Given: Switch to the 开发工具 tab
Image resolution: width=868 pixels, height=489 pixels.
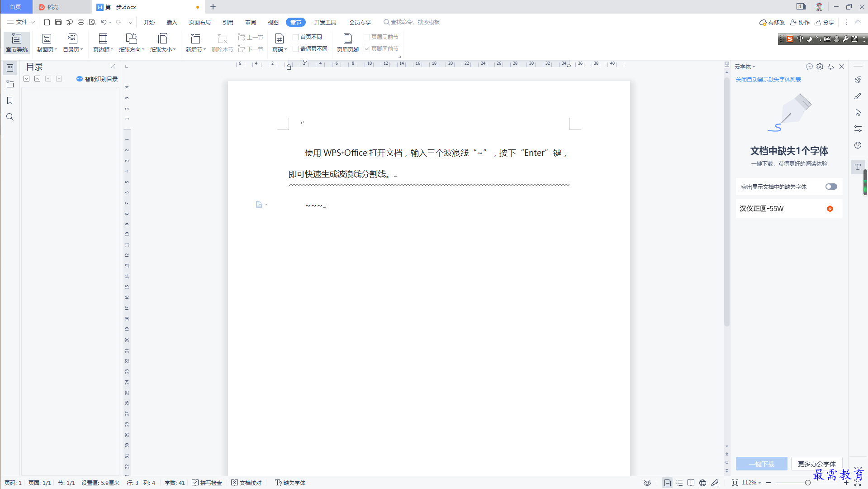Looking at the screenshot, I should (325, 22).
